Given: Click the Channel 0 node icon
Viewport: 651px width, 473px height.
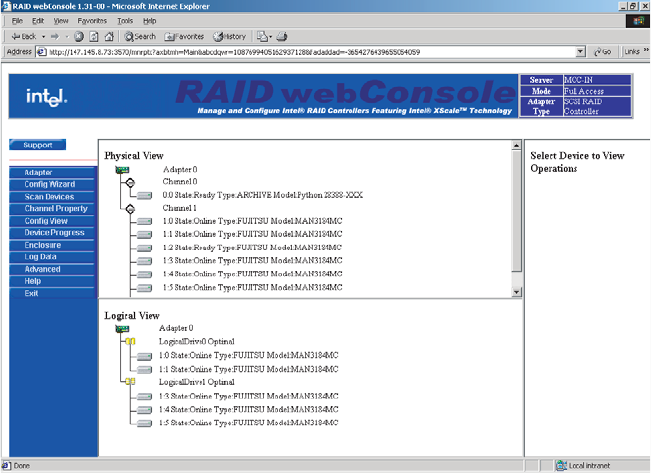Looking at the screenshot, I should click(x=130, y=182).
